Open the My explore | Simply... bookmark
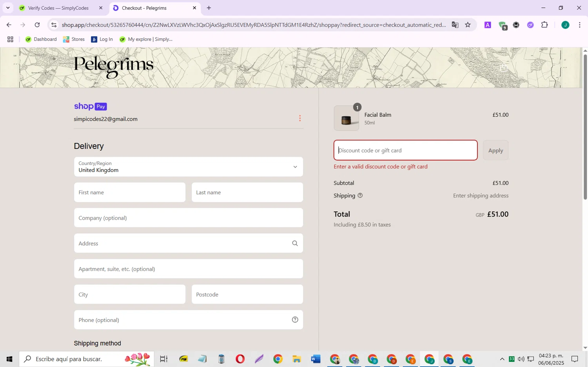The height and width of the screenshot is (367, 588). coord(146,39)
